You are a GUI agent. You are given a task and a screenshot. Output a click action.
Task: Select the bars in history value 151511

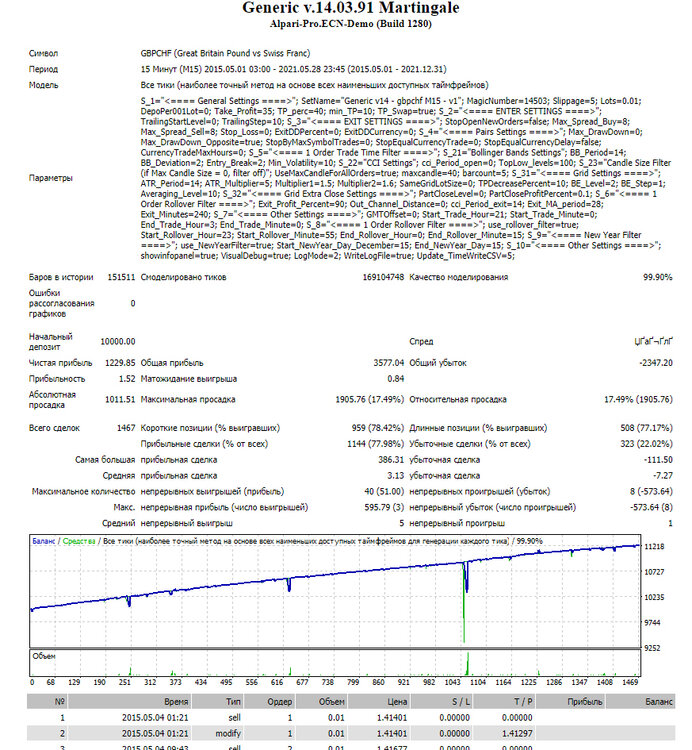[121, 277]
